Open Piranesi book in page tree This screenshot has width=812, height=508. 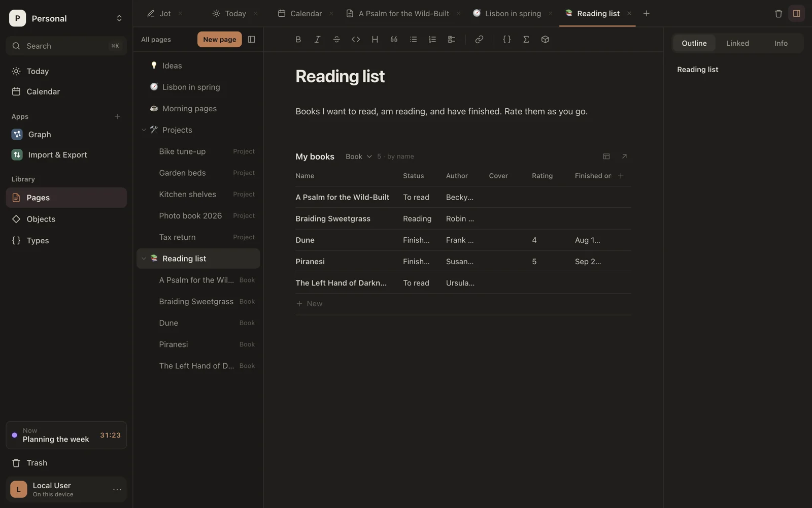(x=198, y=344)
